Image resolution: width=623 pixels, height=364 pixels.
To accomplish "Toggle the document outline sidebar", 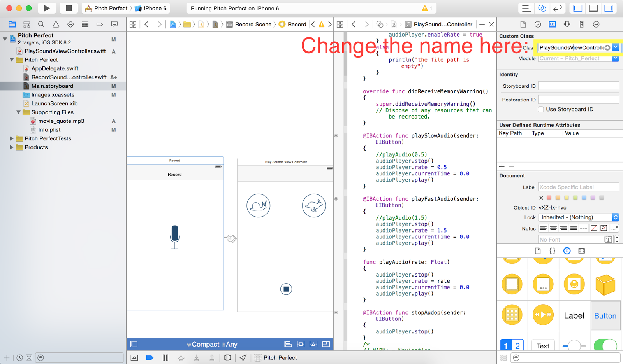I will coord(134,344).
